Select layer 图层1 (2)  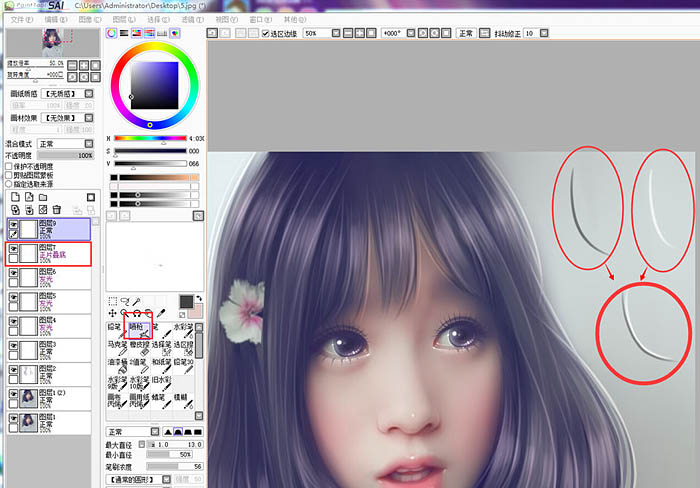click(x=48, y=399)
